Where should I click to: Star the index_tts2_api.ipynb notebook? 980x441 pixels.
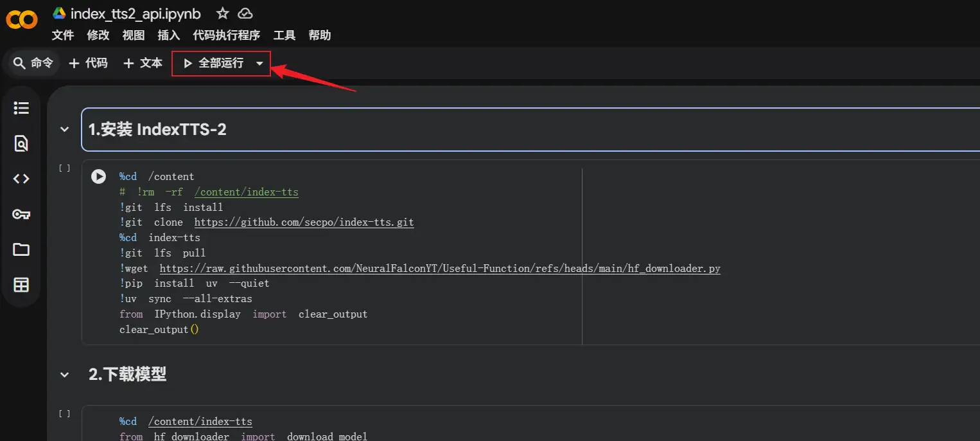pyautogui.click(x=222, y=14)
